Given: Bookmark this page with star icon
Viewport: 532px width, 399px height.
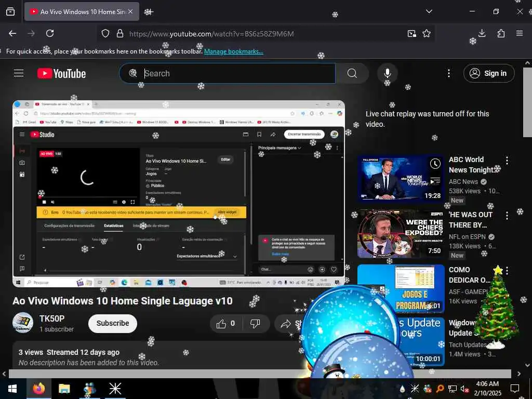Looking at the screenshot, I should click(427, 34).
